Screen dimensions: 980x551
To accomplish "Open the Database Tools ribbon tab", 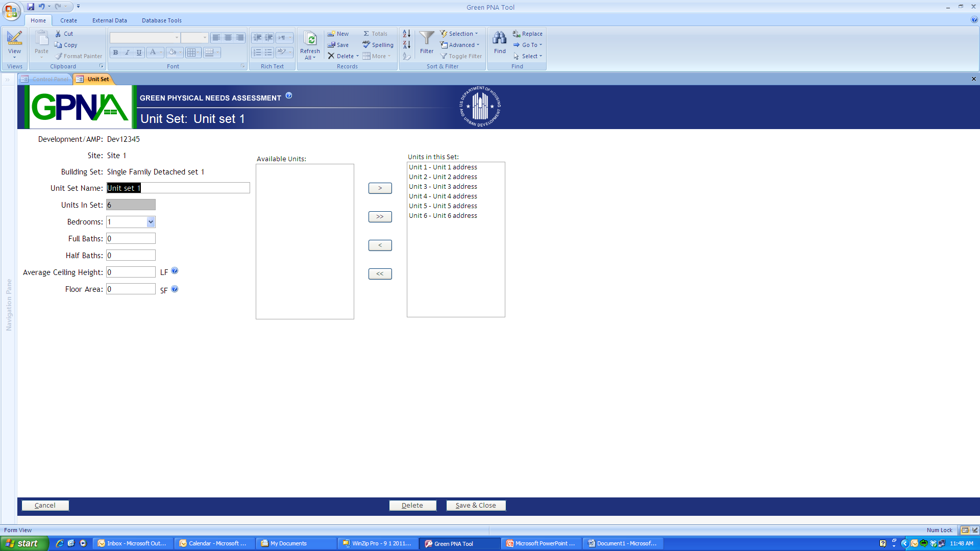I will point(161,20).
